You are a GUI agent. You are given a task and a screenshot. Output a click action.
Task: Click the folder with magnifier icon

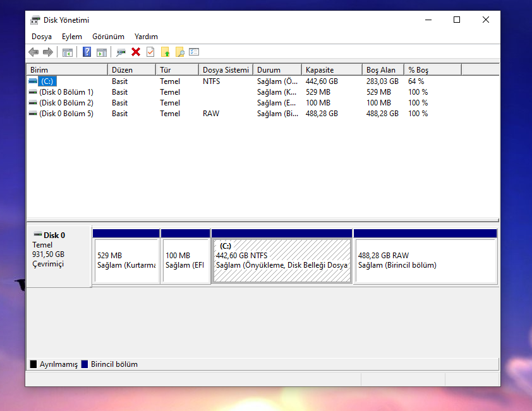(180, 52)
